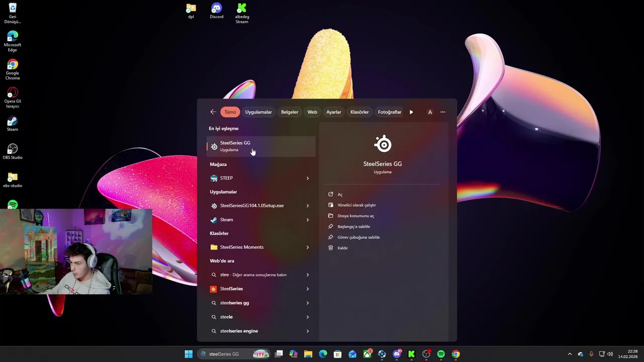Expand SteelSeriesGG104.1.0Setup.exe result arrow
The width and height of the screenshot is (644, 362).
307,206
